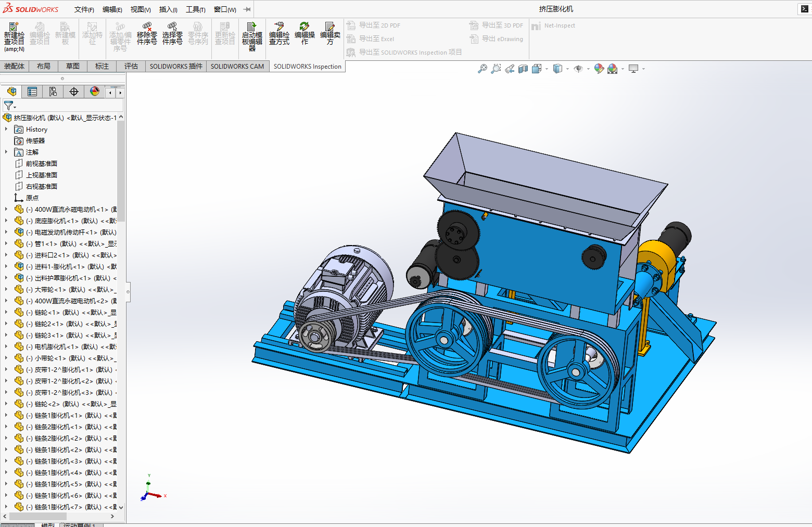
Task: Click the Display Style cube icon
Action: pyautogui.click(x=557, y=69)
